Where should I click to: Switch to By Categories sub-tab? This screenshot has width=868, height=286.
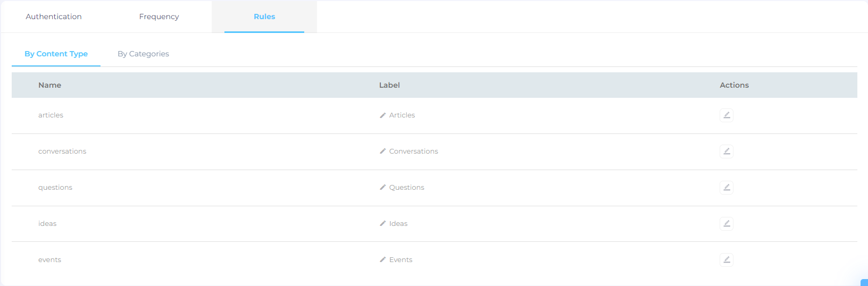(x=143, y=54)
